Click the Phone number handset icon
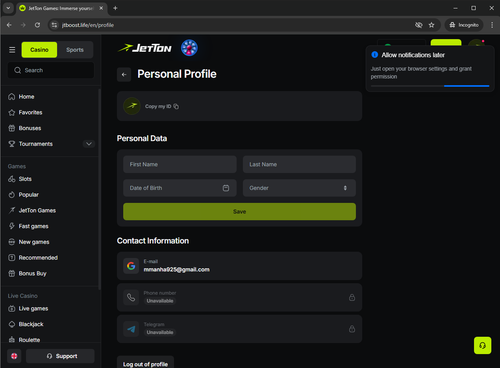500x368 pixels. pos(131,297)
